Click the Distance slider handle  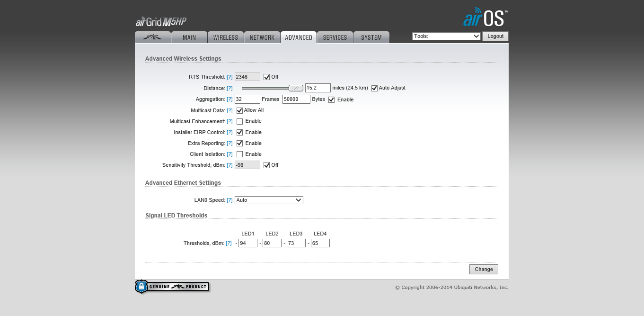coord(296,88)
